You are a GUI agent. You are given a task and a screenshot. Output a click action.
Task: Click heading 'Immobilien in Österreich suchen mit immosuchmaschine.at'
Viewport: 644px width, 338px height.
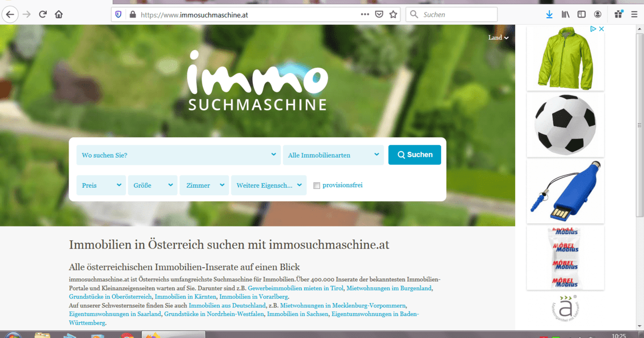[229, 245]
